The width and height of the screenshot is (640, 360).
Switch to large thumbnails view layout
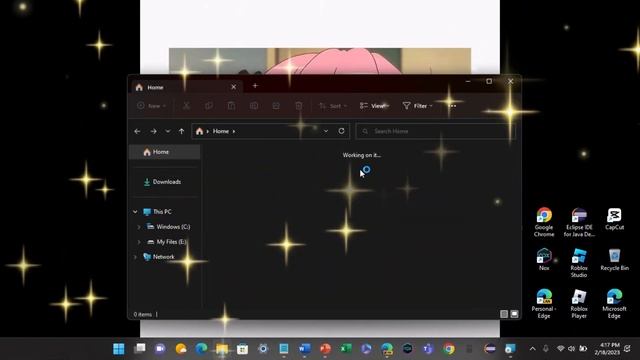[514, 314]
